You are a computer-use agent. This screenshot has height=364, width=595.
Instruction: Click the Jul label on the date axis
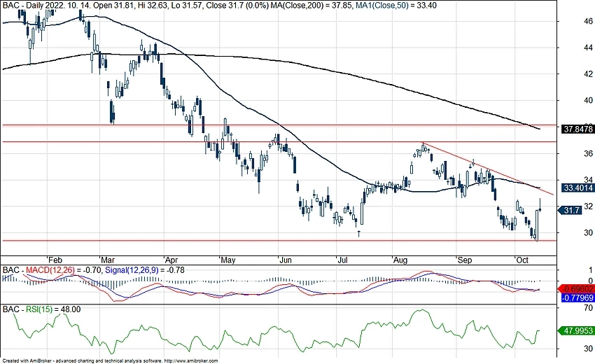coord(343,260)
